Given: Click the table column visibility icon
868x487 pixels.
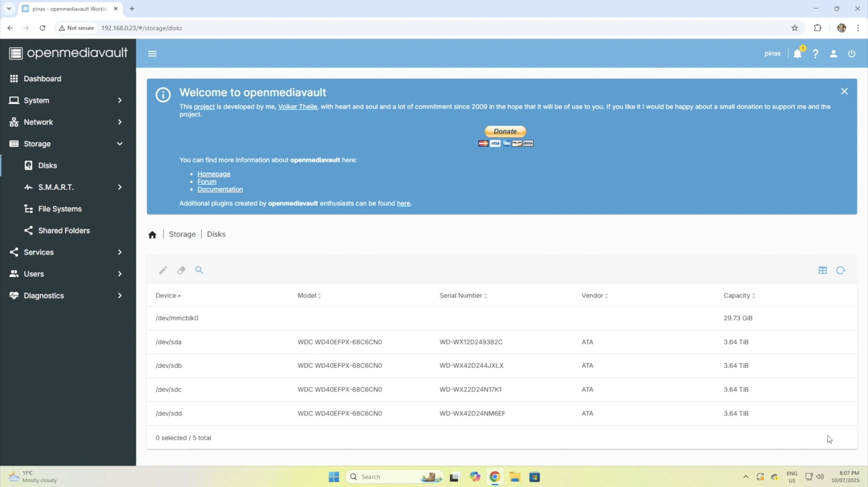Looking at the screenshot, I should tap(823, 270).
